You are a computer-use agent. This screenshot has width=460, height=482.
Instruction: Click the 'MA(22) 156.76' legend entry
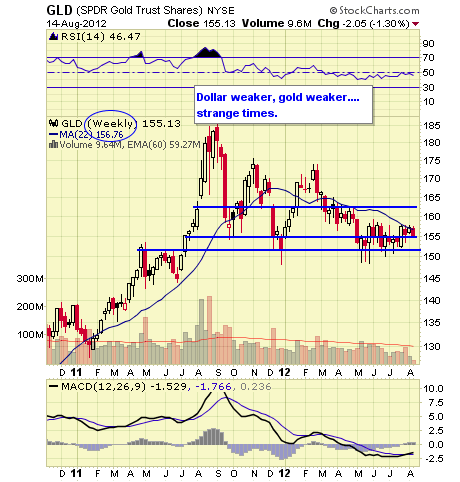(91, 135)
